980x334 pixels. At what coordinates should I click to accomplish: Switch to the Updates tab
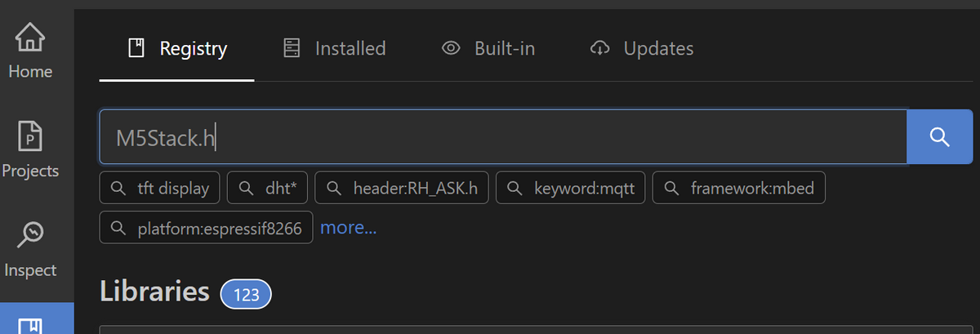pyautogui.click(x=641, y=48)
